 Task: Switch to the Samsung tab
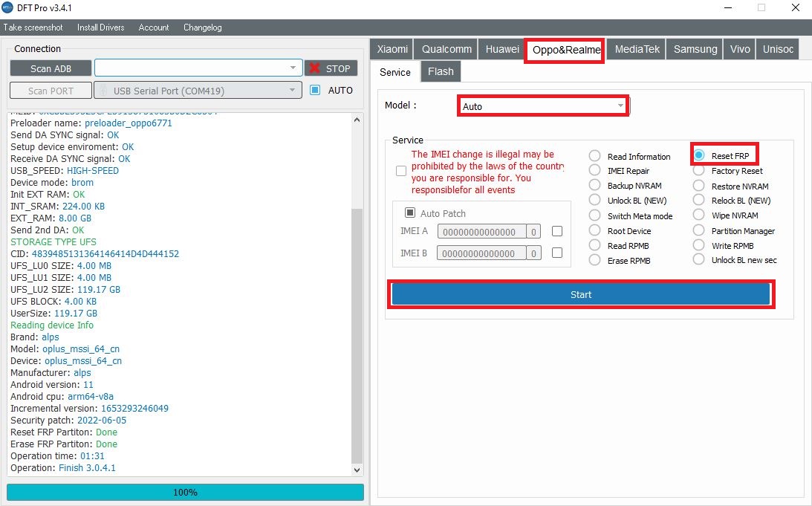pos(695,49)
